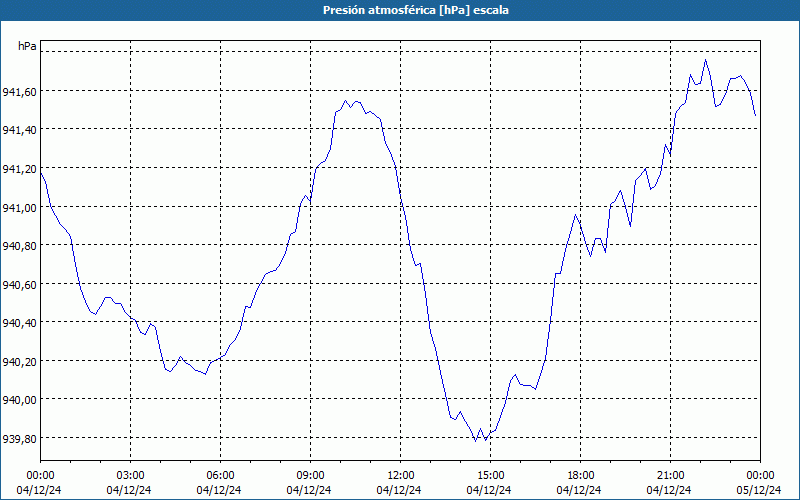Select the 939,80 y-axis value

pyautogui.click(x=19, y=439)
